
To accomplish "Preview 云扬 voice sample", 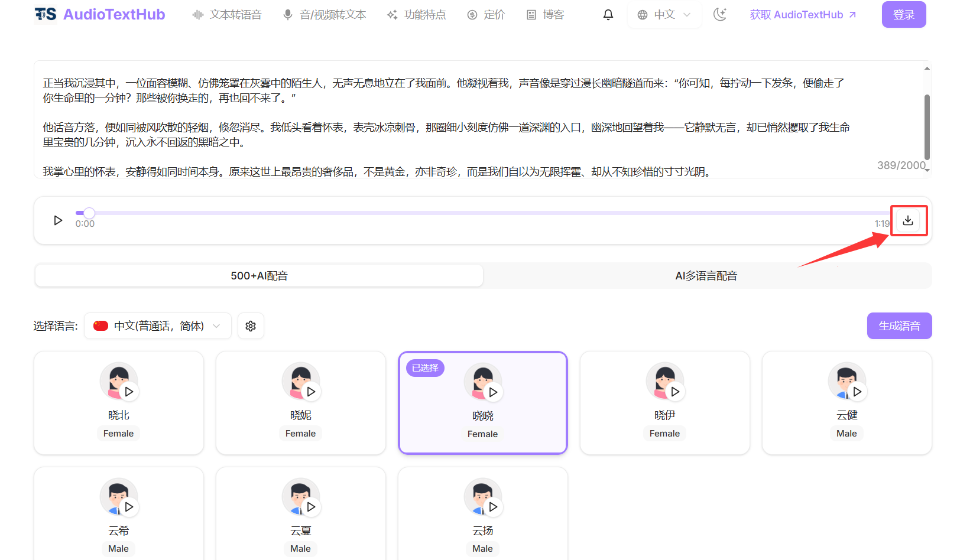I will pos(493,507).
